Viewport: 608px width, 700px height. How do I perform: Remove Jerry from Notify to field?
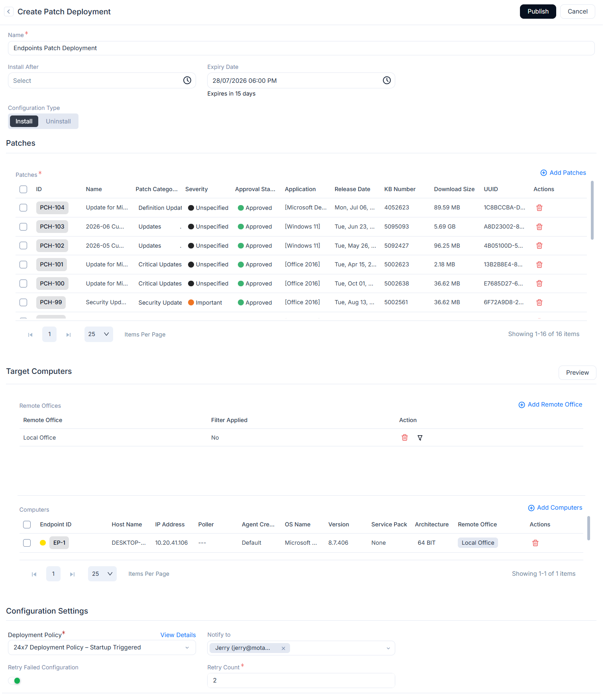point(283,648)
